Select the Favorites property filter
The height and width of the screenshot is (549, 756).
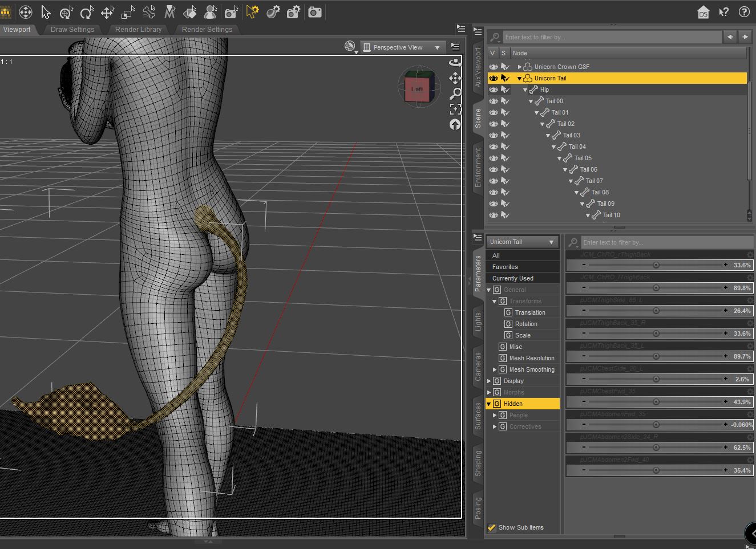click(x=523, y=267)
